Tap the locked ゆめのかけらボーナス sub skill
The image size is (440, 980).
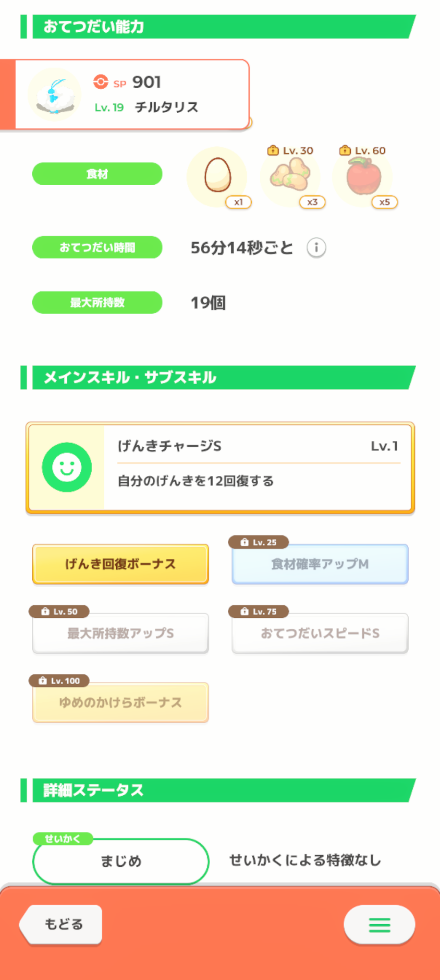121,702
